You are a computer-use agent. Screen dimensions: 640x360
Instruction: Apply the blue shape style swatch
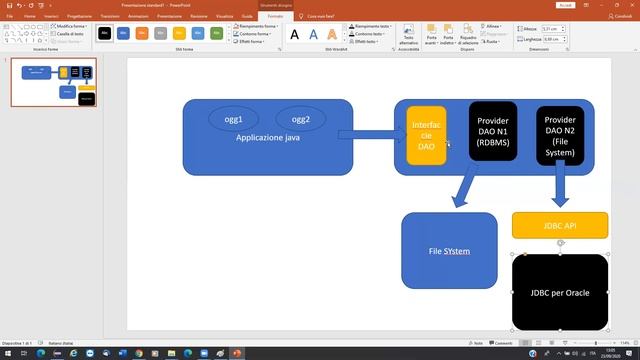(123, 33)
